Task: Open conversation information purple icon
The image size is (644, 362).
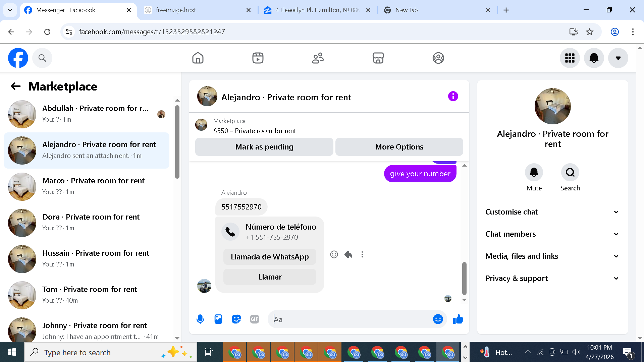Action: [x=453, y=97]
